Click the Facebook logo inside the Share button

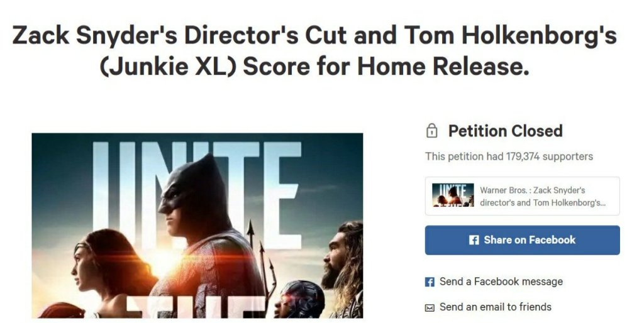[x=474, y=240]
